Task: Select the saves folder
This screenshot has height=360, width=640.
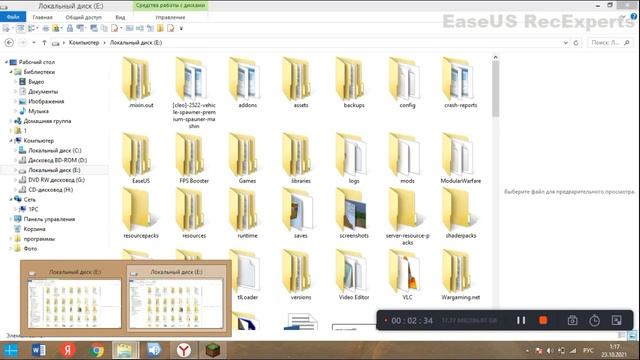Action: coord(300,213)
